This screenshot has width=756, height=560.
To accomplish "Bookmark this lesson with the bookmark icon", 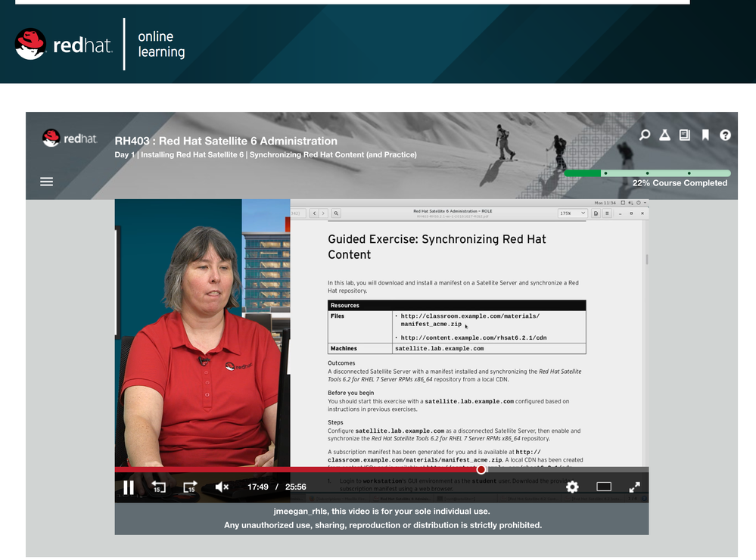I will [x=705, y=135].
